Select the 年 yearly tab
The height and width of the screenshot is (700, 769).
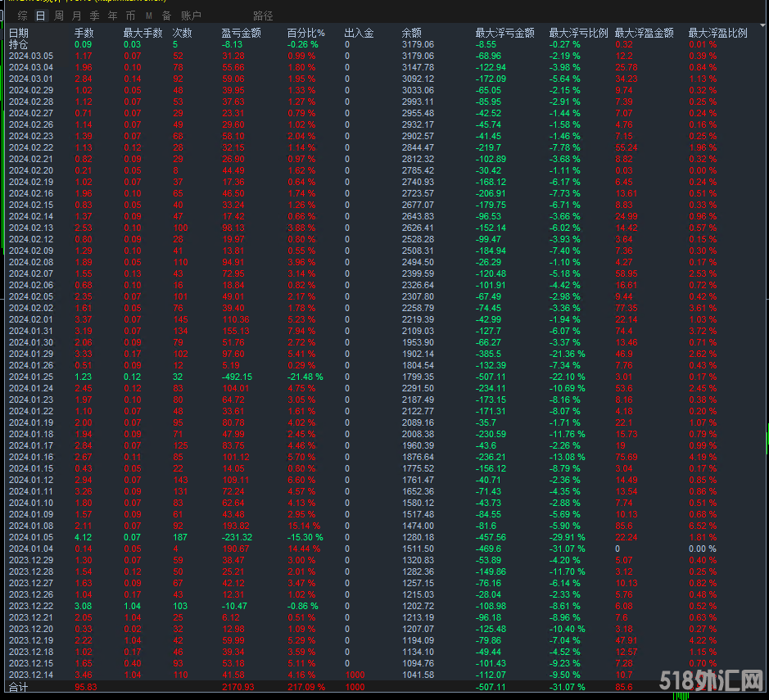click(113, 16)
